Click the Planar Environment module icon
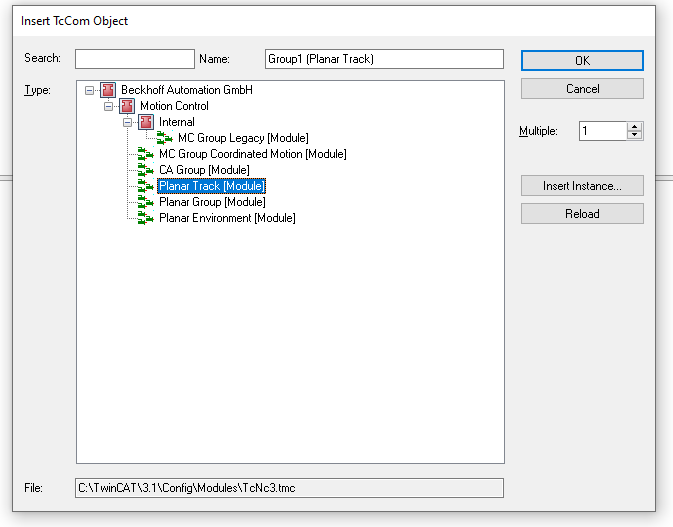This screenshot has width=673, height=527. (x=146, y=218)
